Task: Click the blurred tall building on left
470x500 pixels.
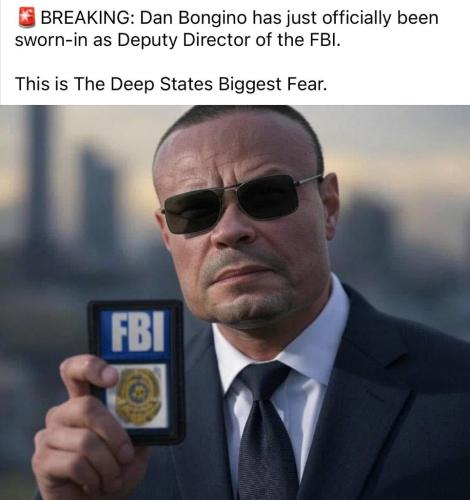Action: click(38, 183)
